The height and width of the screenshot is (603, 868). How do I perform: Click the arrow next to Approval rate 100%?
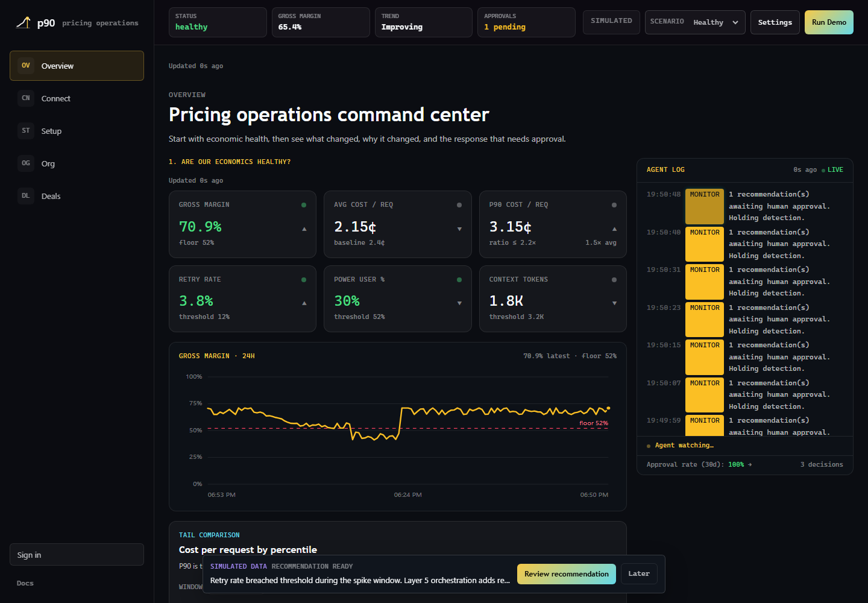point(750,465)
